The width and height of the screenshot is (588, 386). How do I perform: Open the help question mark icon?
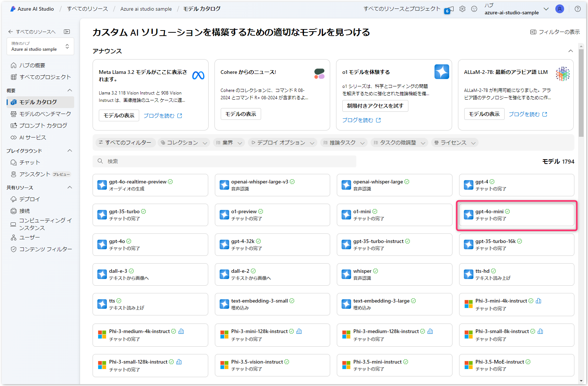click(578, 9)
